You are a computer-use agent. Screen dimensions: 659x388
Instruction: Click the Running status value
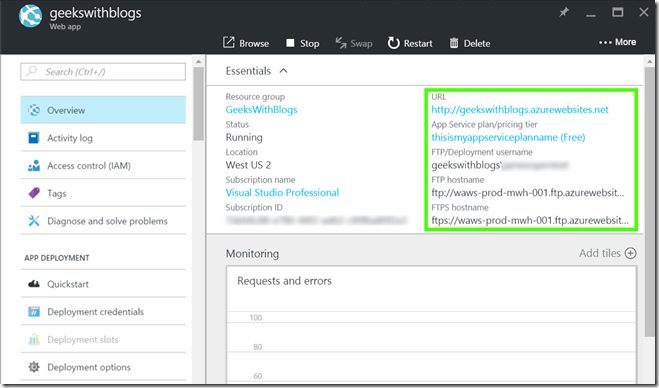click(244, 137)
